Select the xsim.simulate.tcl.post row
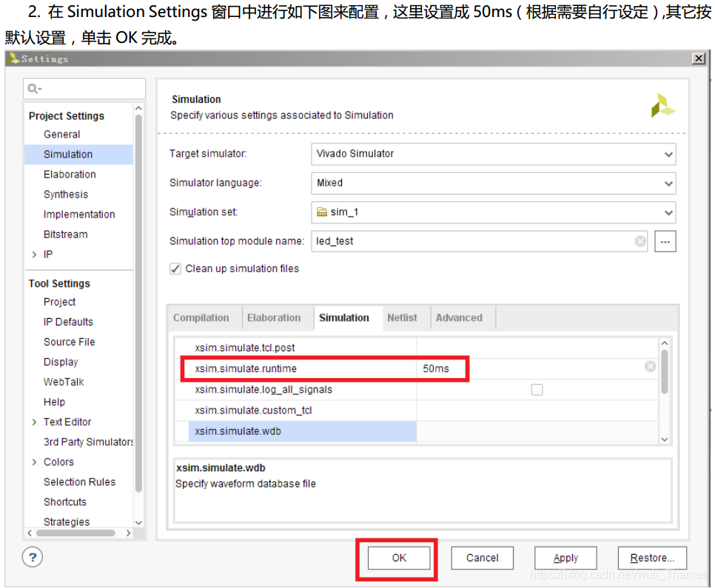The width and height of the screenshot is (715, 588). point(417,348)
